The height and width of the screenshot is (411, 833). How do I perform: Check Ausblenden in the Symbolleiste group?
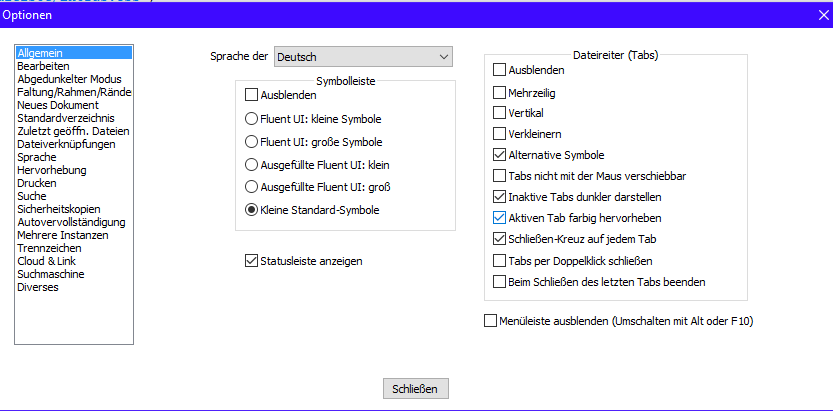click(252, 95)
